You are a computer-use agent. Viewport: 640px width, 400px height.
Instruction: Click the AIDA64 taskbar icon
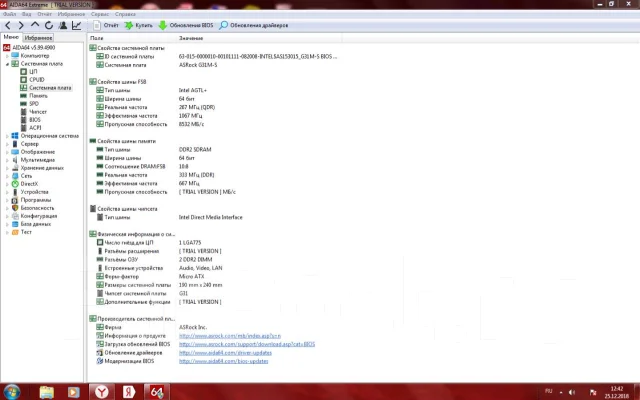157,392
